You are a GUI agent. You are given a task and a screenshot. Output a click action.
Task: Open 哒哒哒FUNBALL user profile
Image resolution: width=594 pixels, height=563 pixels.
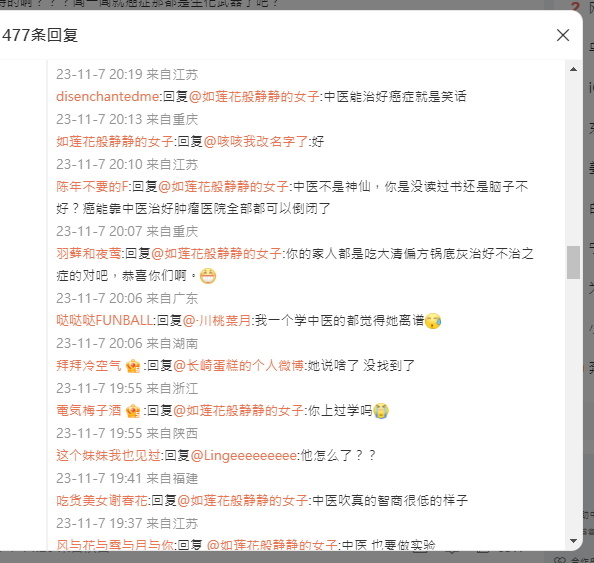click(105, 321)
